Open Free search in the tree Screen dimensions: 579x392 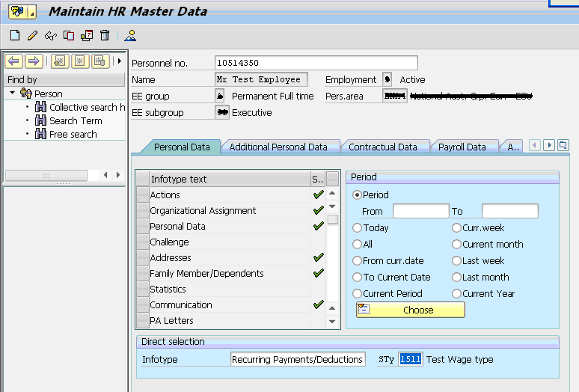(73, 134)
